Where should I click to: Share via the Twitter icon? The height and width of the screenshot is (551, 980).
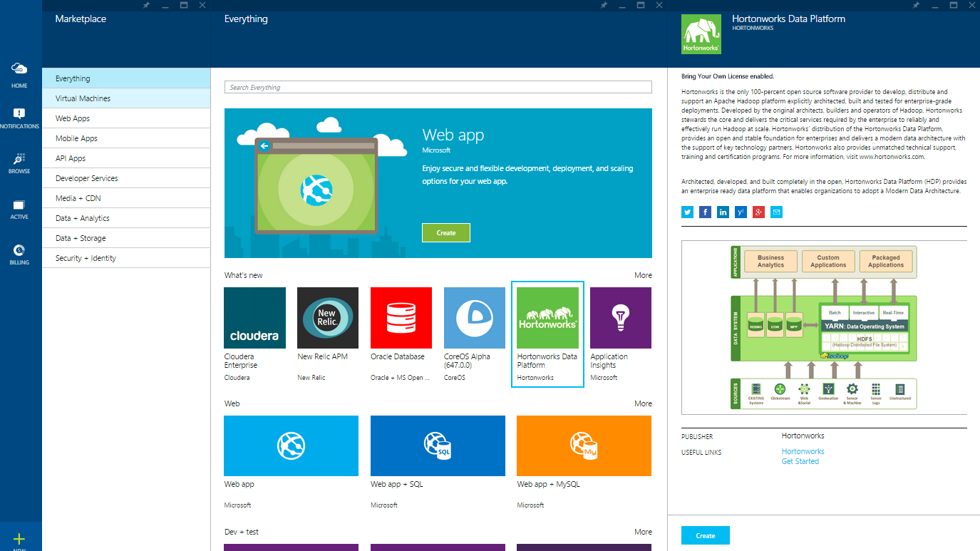687,212
